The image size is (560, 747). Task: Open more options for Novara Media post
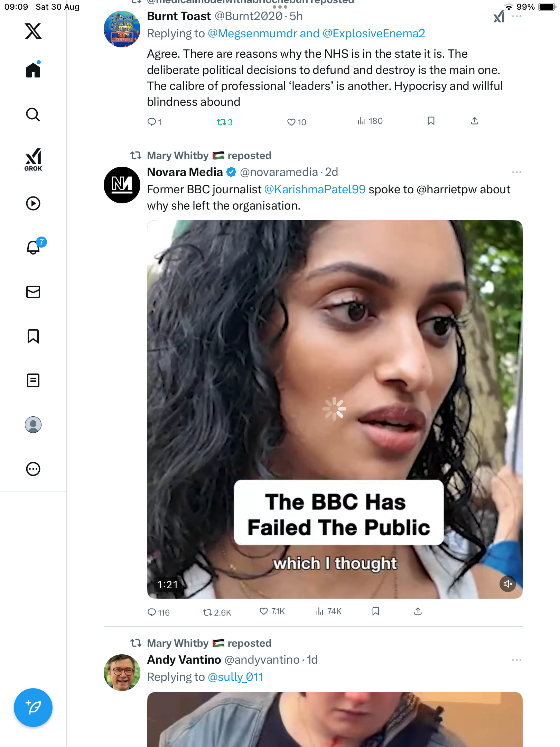tap(516, 172)
